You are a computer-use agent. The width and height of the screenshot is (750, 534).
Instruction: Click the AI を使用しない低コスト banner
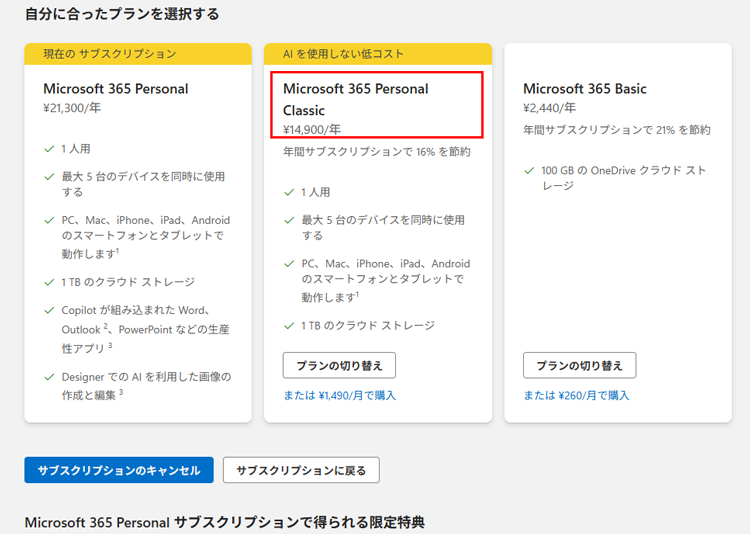(x=378, y=54)
